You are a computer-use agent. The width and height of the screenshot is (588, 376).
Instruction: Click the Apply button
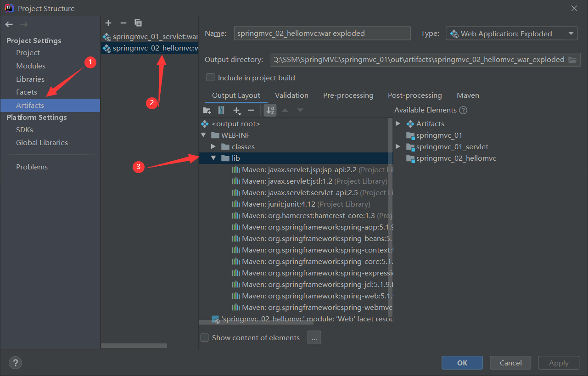click(559, 363)
